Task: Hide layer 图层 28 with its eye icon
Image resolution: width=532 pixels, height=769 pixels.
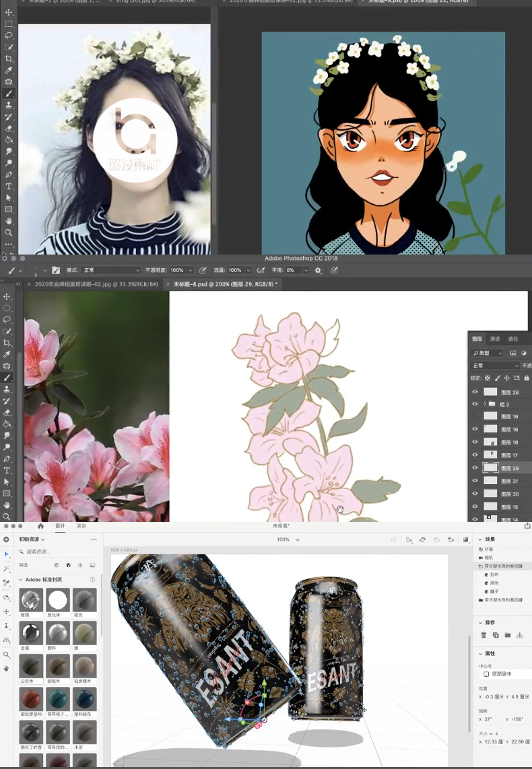Action: point(475,392)
